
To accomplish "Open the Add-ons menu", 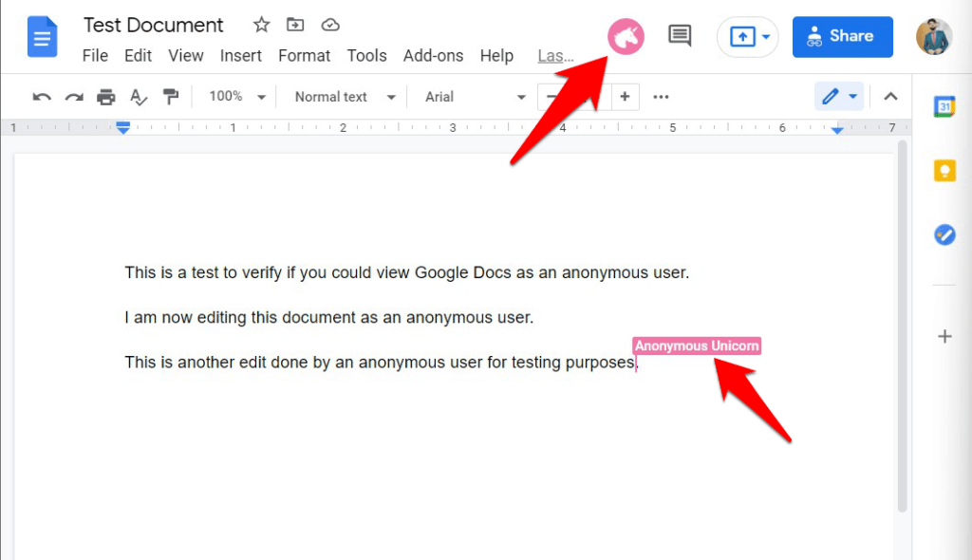I will 433,55.
